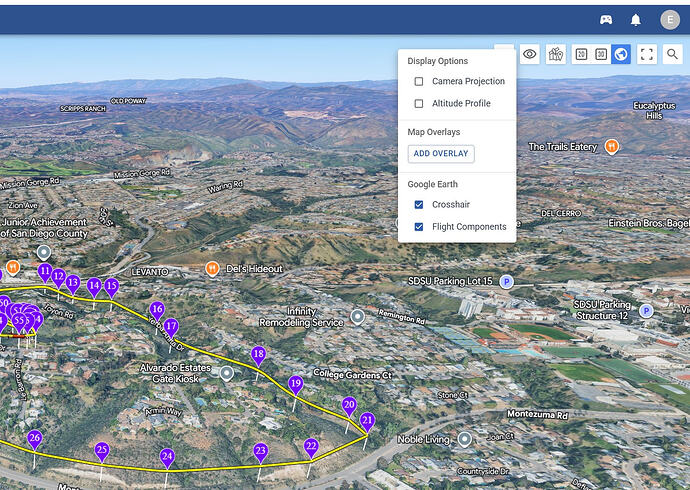The height and width of the screenshot is (490, 690).
Task: Open the map markers layers button
Action: [555, 54]
